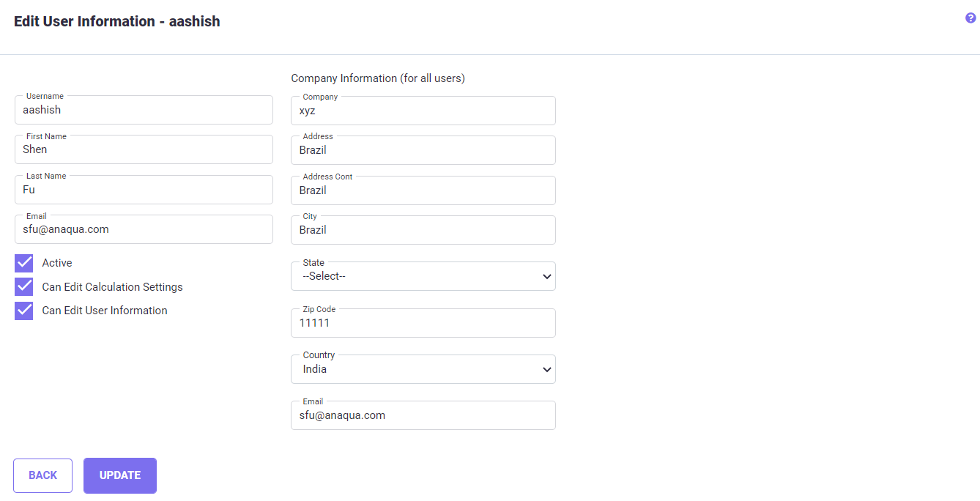Open the State dropdown

click(x=423, y=276)
